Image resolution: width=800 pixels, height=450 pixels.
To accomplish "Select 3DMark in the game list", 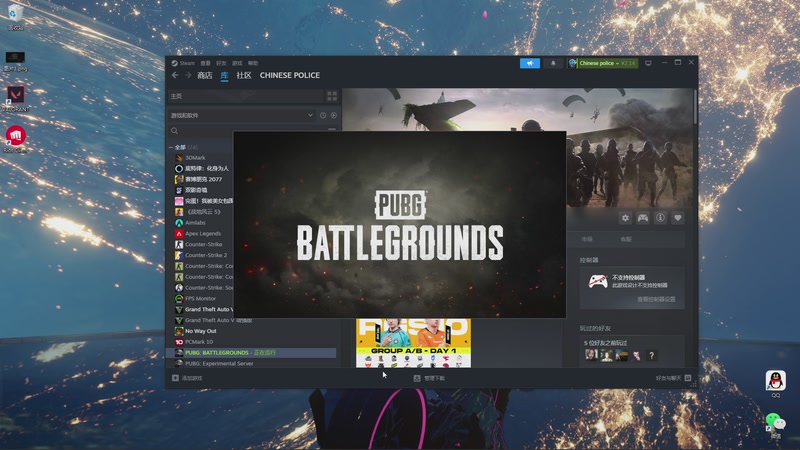I will pos(195,158).
